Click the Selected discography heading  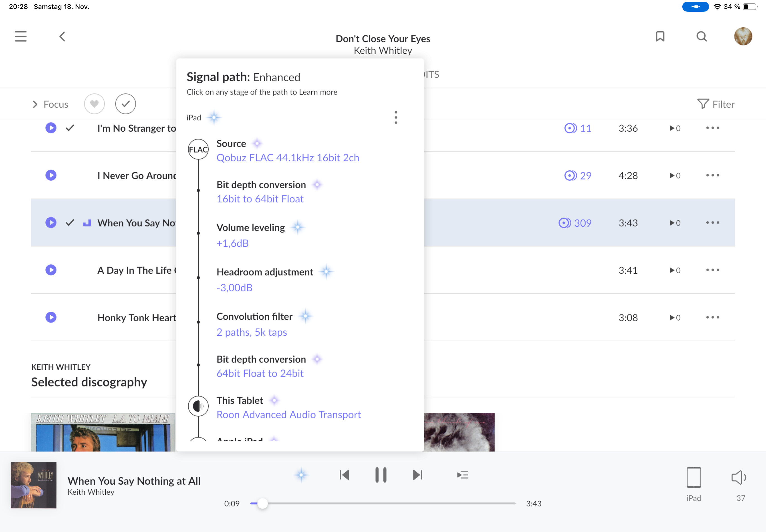[89, 382]
